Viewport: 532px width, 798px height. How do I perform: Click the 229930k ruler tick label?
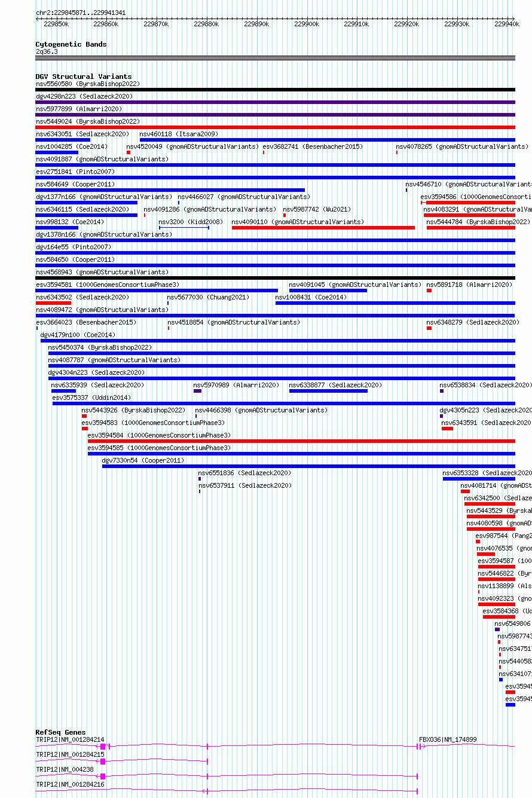pyautogui.click(x=457, y=24)
